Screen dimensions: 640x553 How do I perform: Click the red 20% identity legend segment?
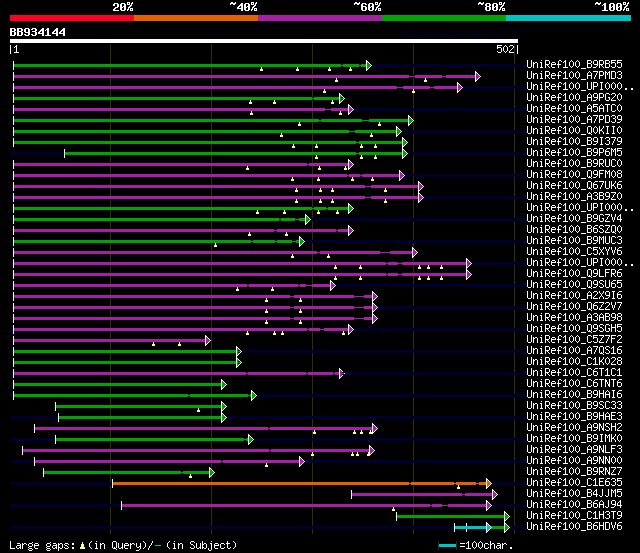pos(72,18)
